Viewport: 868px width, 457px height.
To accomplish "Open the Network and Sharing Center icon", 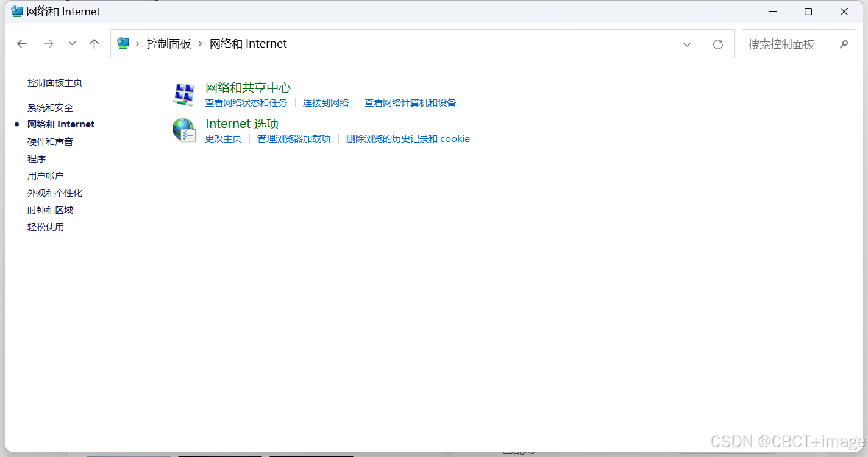I will point(184,94).
